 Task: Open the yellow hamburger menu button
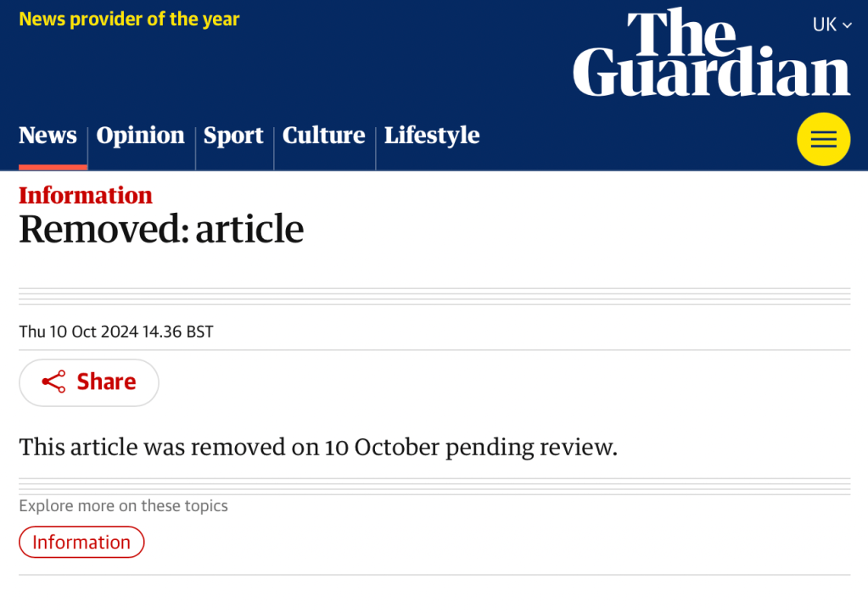pos(823,139)
